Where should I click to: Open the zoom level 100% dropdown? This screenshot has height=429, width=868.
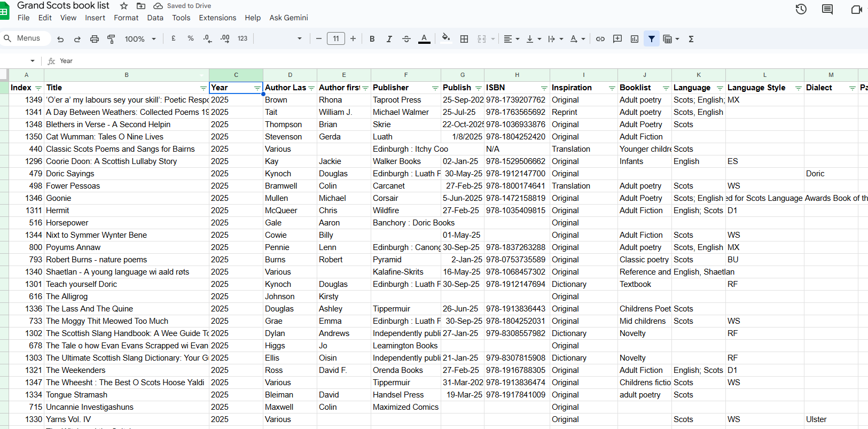click(140, 39)
